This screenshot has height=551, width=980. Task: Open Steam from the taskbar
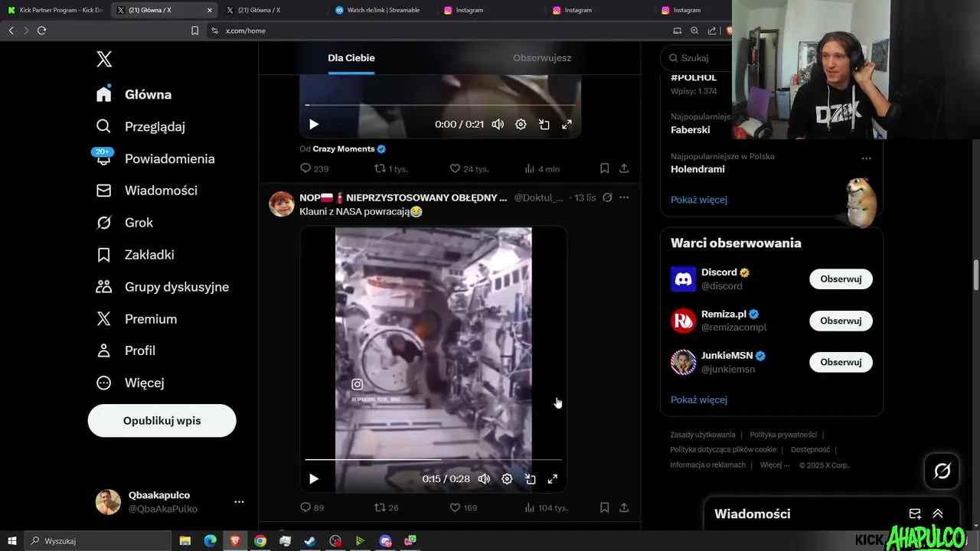(x=310, y=541)
